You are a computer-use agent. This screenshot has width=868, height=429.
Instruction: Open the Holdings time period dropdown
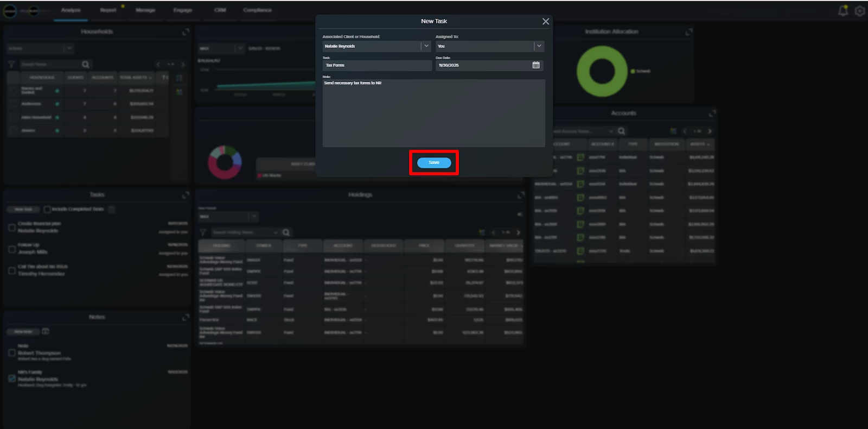[x=228, y=217]
